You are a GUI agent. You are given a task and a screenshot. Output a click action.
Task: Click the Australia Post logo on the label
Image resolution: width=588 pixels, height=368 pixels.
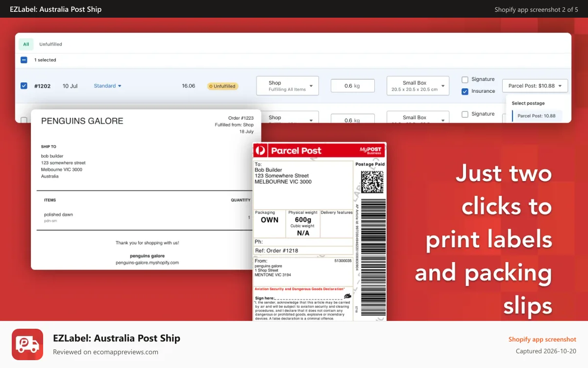(x=261, y=151)
